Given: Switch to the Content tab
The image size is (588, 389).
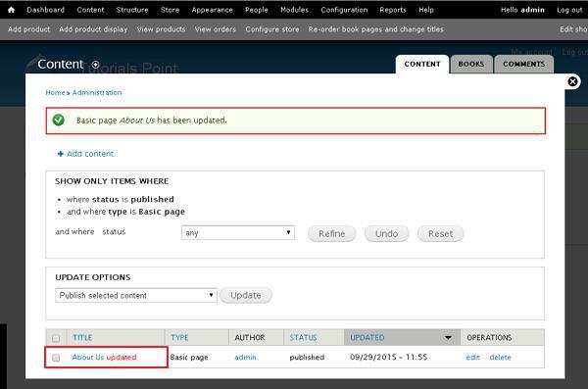Looking at the screenshot, I should point(422,64).
